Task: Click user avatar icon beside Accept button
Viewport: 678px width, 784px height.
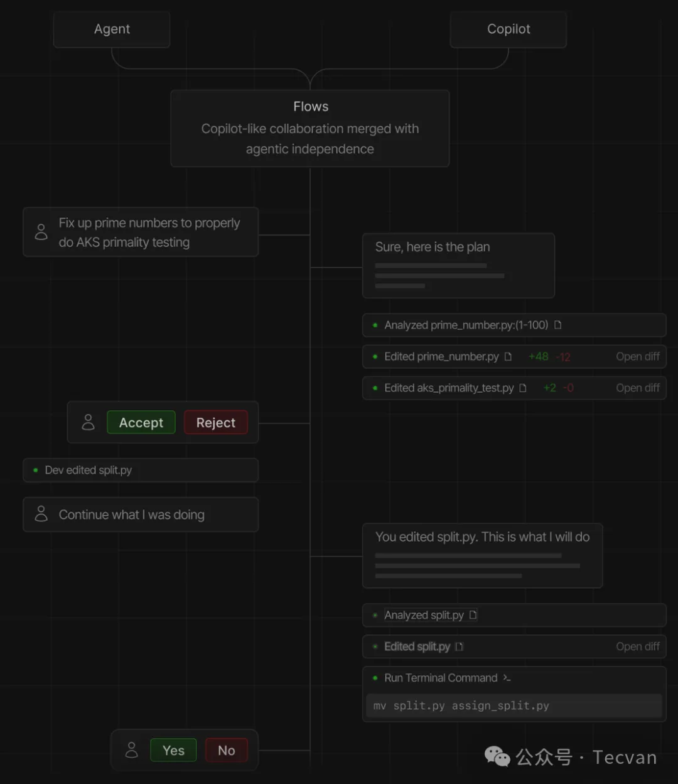Action: [89, 422]
